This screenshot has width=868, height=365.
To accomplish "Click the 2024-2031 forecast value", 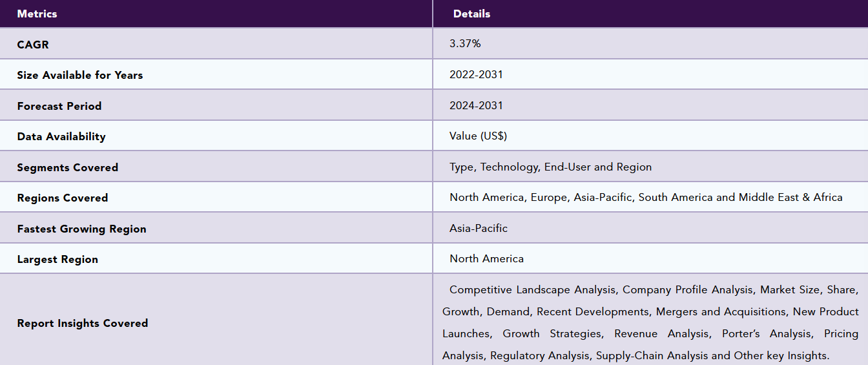I will coord(476,105).
